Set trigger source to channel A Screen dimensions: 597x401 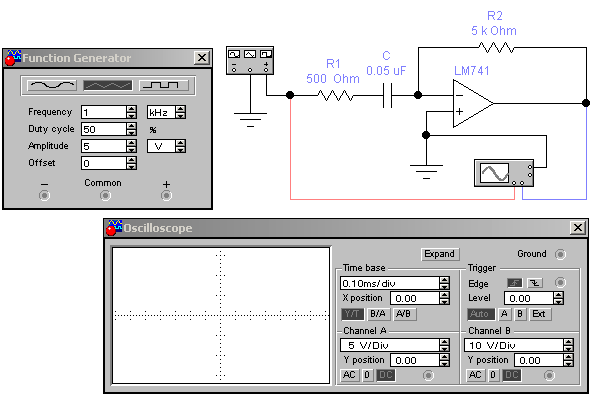(504, 314)
